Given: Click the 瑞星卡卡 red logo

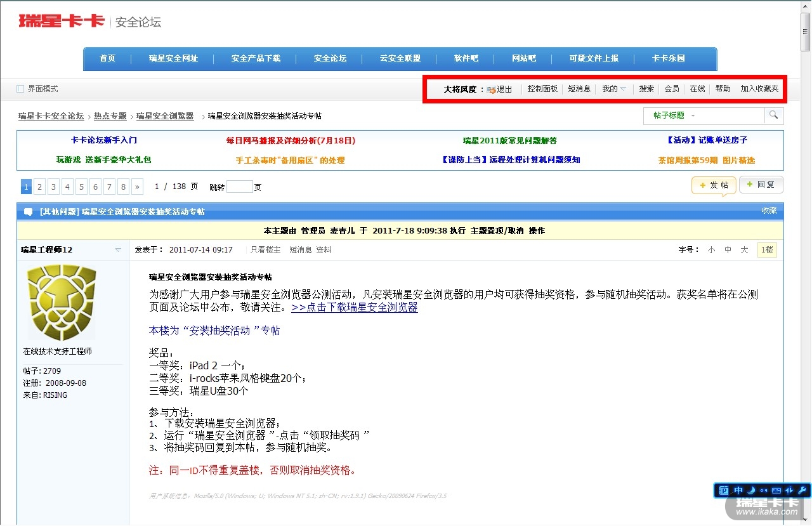Looking at the screenshot, I should coord(62,21).
